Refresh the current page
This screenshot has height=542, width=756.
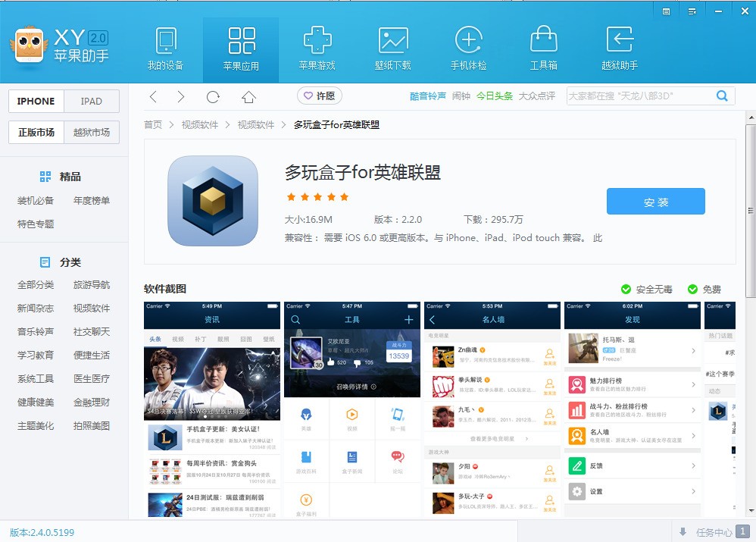pyautogui.click(x=213, y=97)
